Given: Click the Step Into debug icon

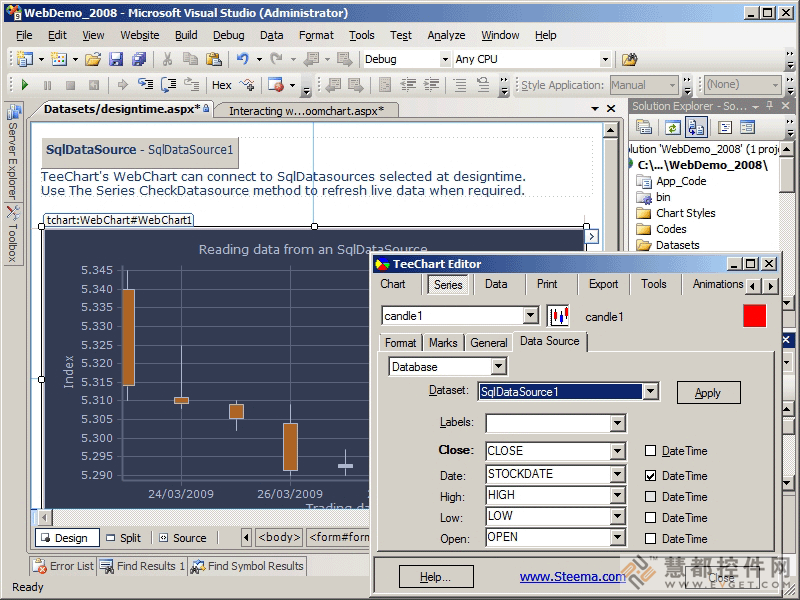Looking at the screenshot, I should click(145, 84).
